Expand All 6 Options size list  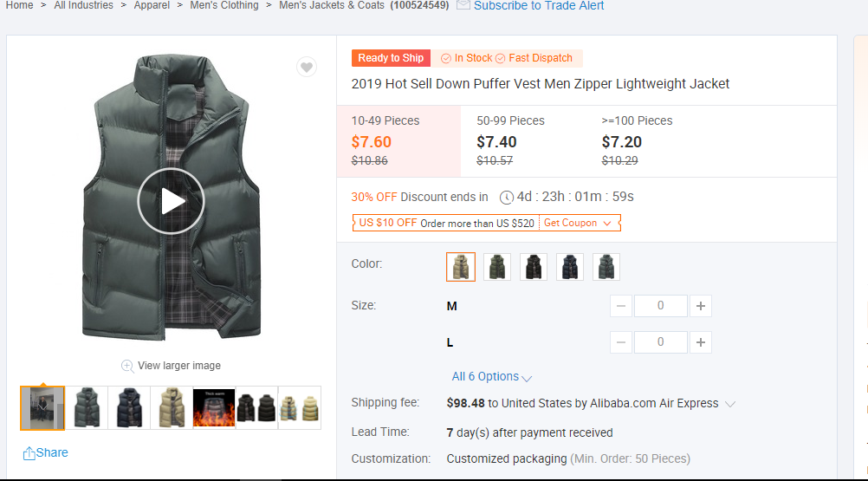pyautogui.click(x=491, y=377)
